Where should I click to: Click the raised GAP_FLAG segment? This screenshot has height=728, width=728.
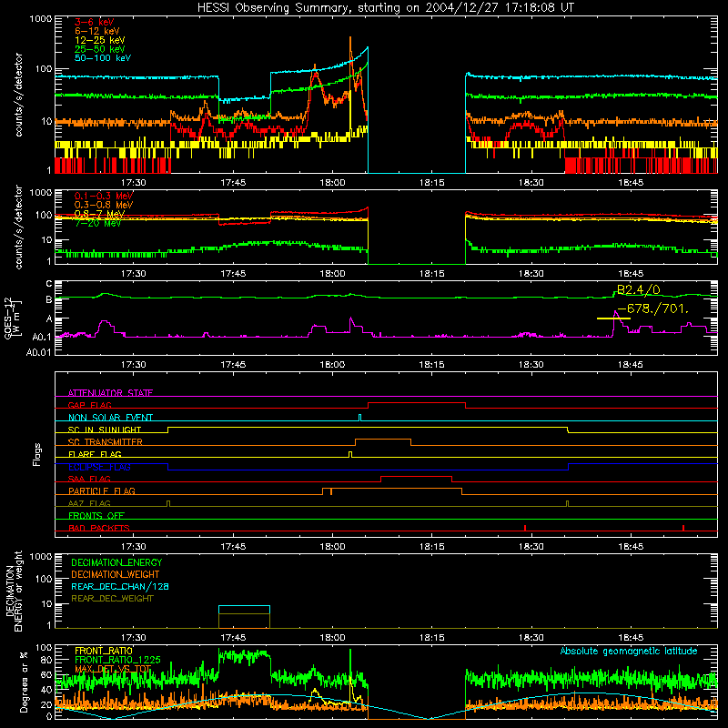coord(417,403)
